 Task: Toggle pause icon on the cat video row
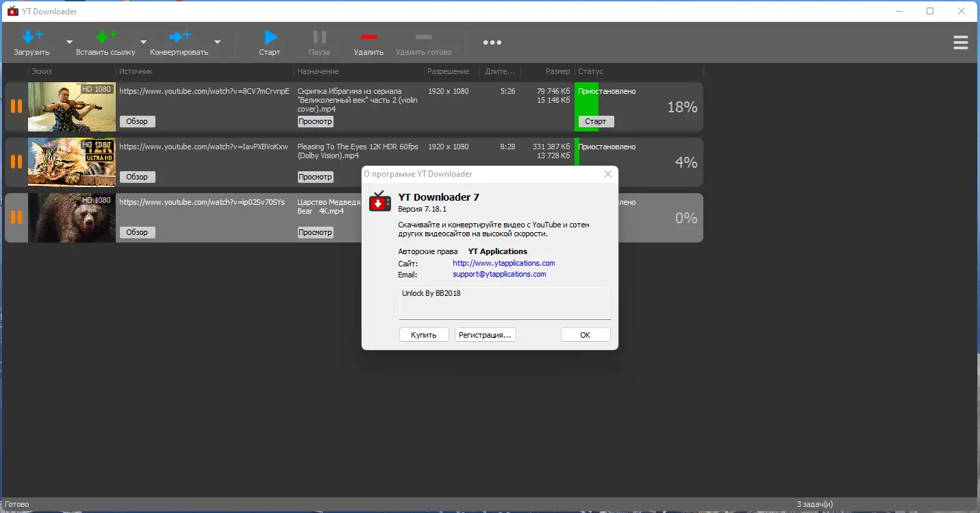point(16,162)
